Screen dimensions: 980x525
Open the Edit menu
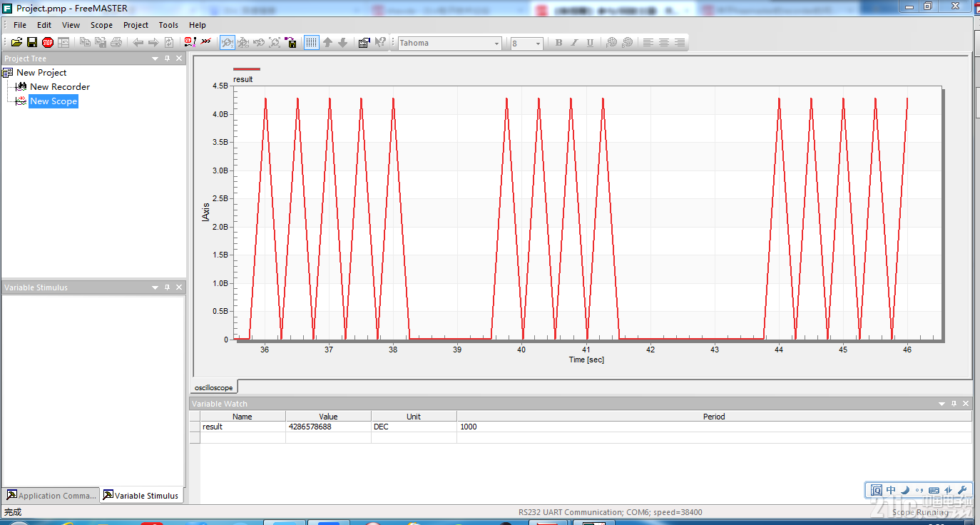coord(44,25)
